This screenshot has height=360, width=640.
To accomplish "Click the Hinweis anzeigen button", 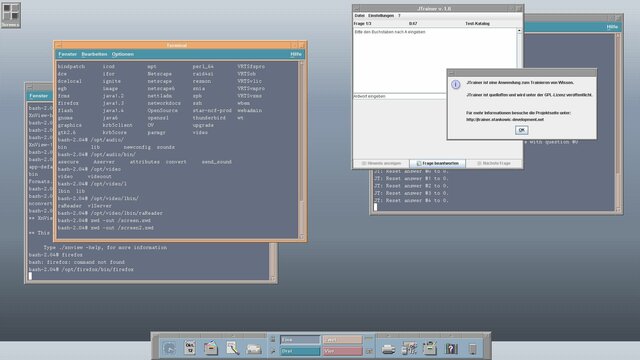I will tap(381, 163).
